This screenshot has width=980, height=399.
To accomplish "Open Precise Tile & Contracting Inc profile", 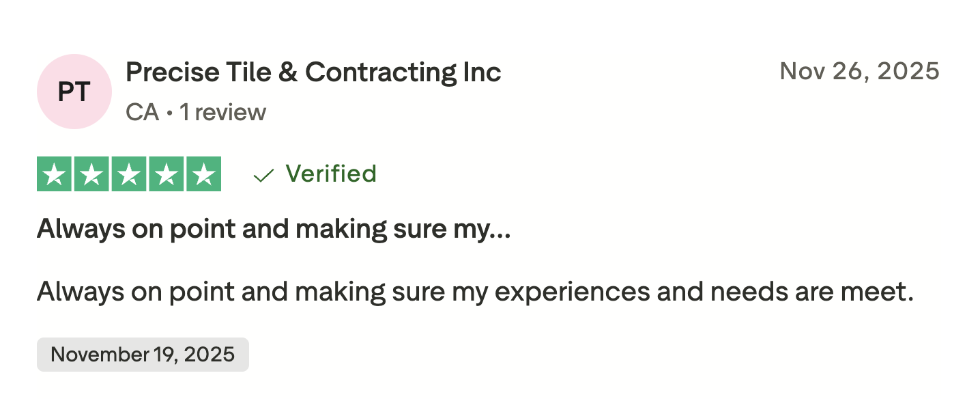I will 313,72.
